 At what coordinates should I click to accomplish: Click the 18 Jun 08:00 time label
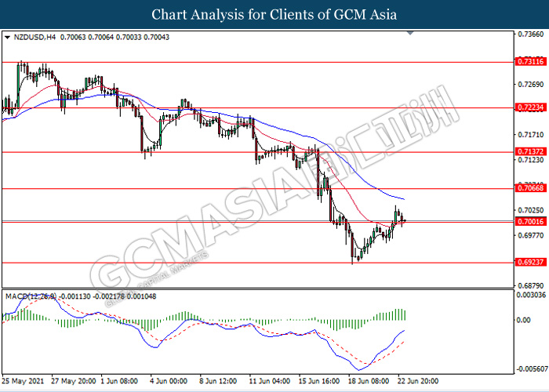369,381
